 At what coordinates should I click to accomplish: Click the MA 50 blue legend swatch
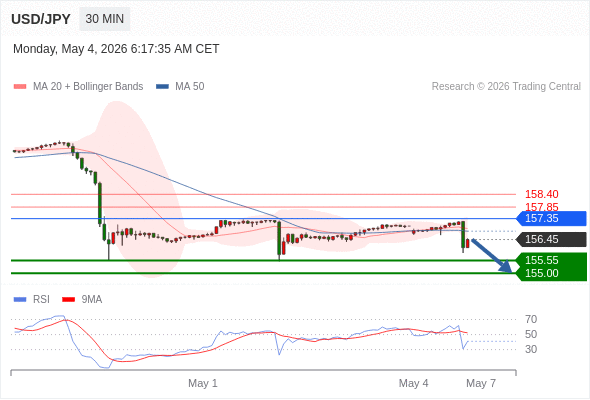(162, 87)
